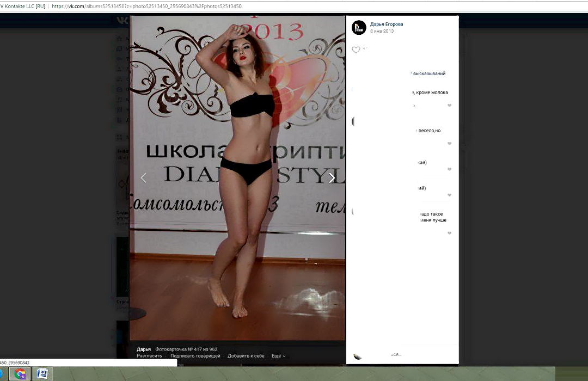Viewport: 588px width, 381px height.
Task: Click the '8 янв 2013' post date
Action: pyautogui.click(x=382, y=31)
